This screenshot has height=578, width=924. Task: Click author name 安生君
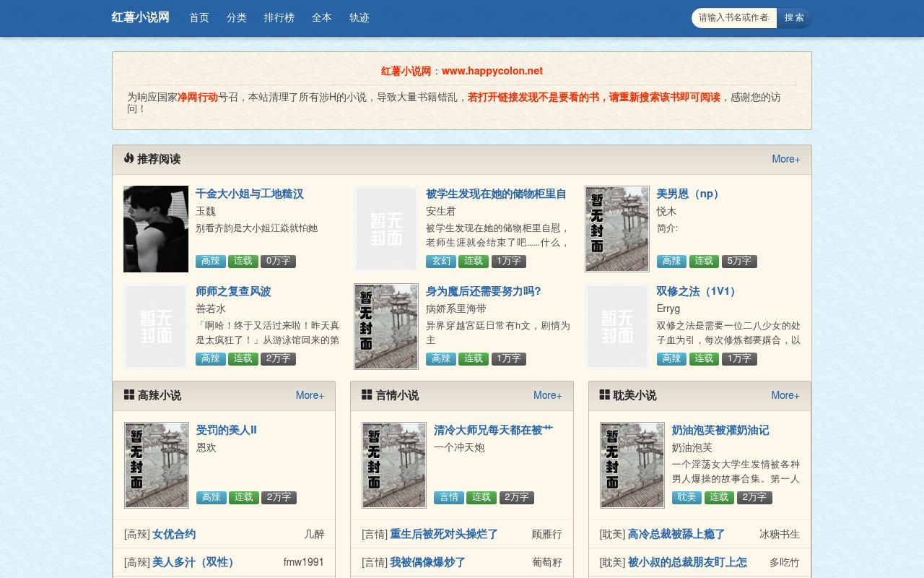(441, 211)
